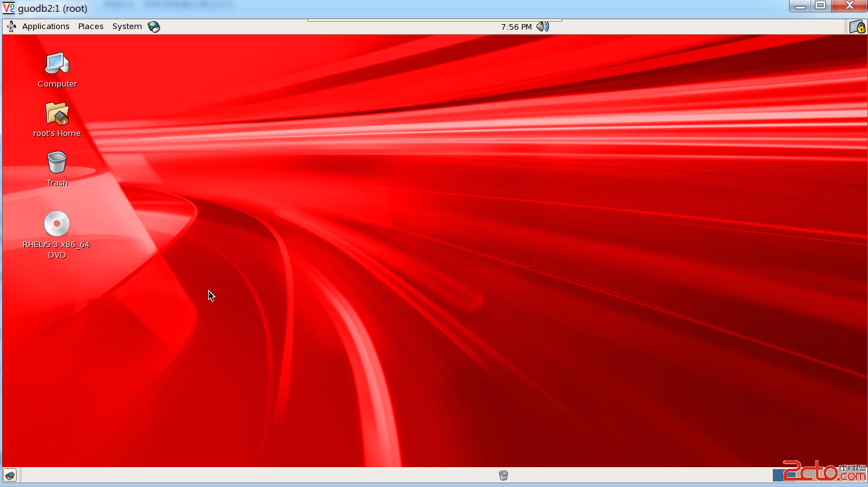Image resolution: width=868 pixels, height=487 pixels.
Task: Close the guodb2:1 VNC window
Action: [849, 6]
